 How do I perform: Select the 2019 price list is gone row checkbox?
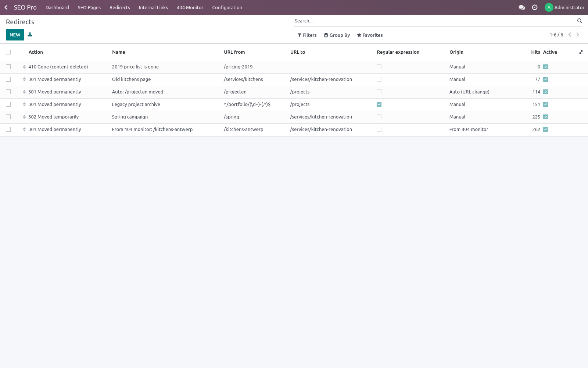[x=8, y=67]
